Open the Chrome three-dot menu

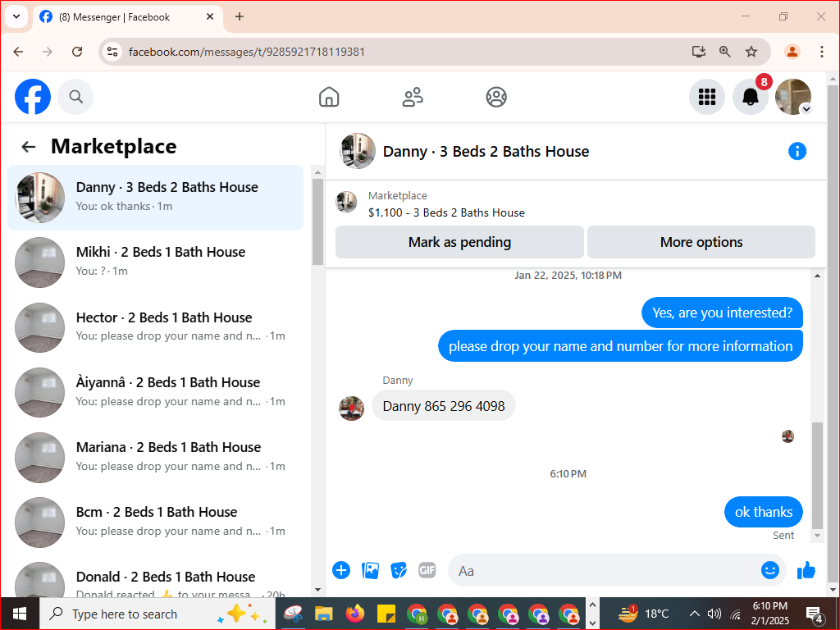822,52
